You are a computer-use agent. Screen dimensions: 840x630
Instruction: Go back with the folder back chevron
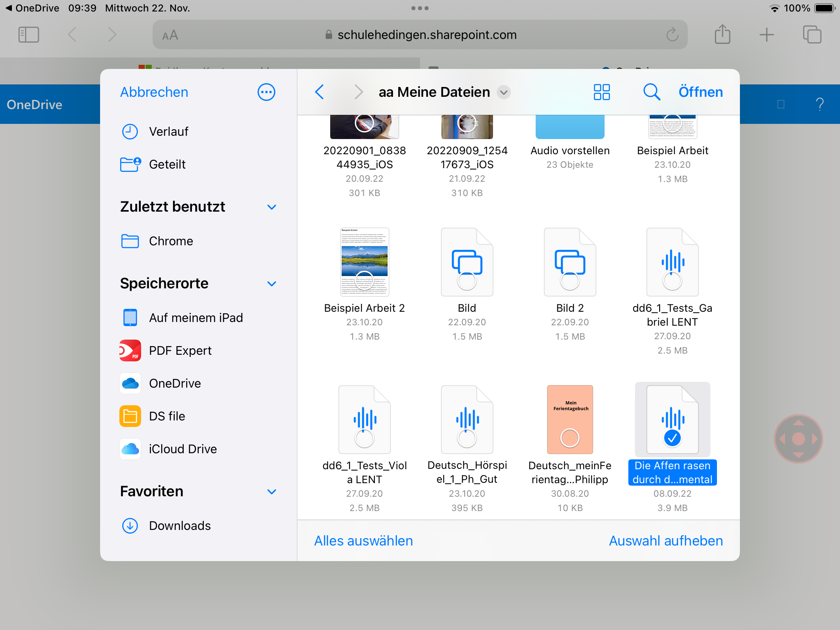click(x=320, y=92)
